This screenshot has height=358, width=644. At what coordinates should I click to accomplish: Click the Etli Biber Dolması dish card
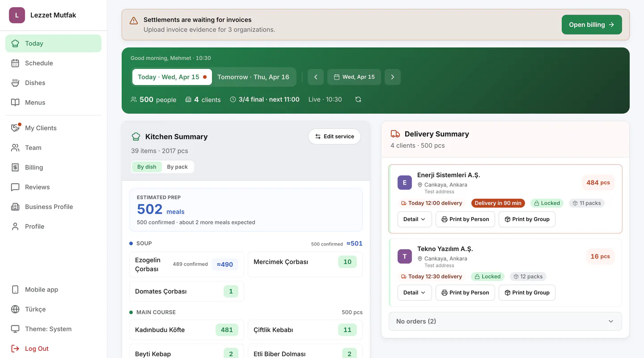[305, 351]
